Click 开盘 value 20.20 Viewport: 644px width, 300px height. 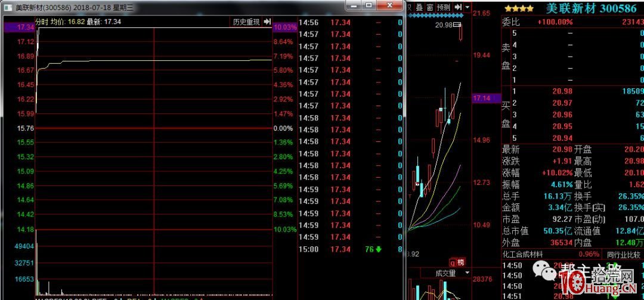click(x=633, y=150)
